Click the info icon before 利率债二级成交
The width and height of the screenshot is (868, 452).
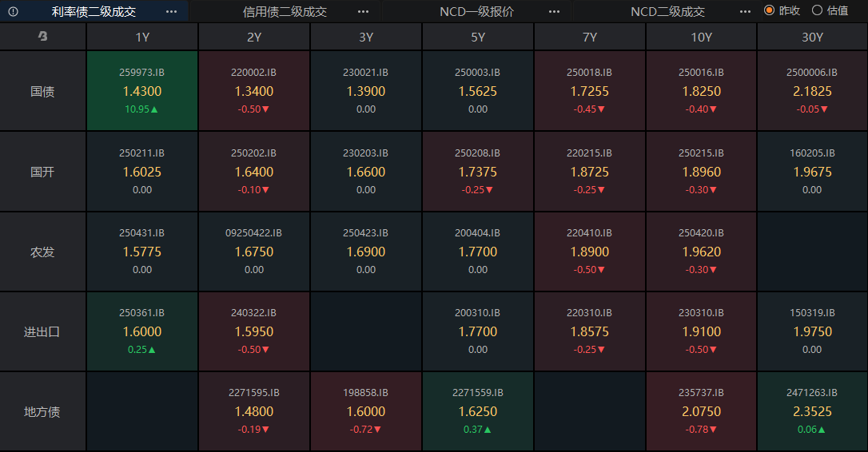pyautogui.click(x=14, y=12)
